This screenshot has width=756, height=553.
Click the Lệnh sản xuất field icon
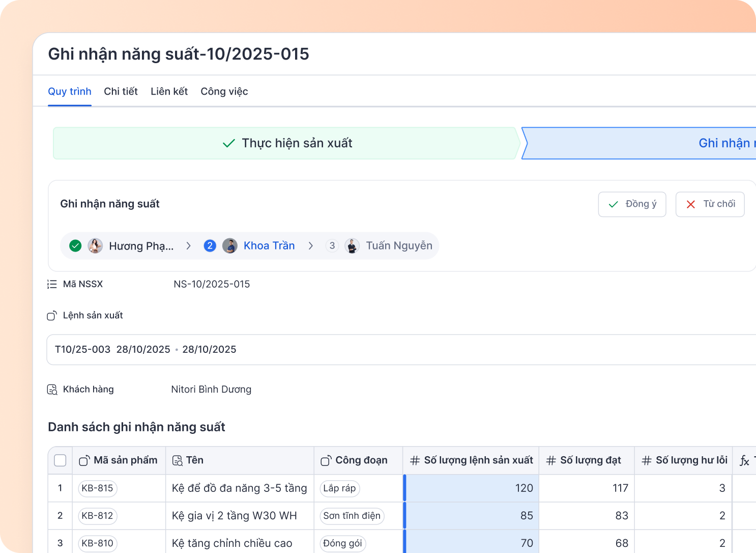(x=52, y=316)
